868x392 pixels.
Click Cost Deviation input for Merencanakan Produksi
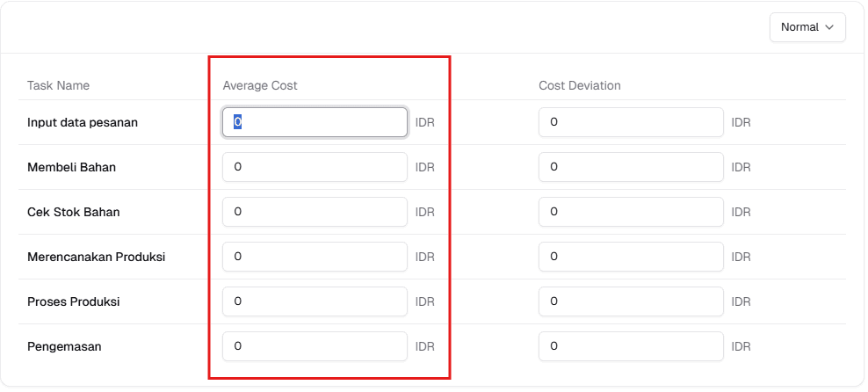click(x=631, y=257)
